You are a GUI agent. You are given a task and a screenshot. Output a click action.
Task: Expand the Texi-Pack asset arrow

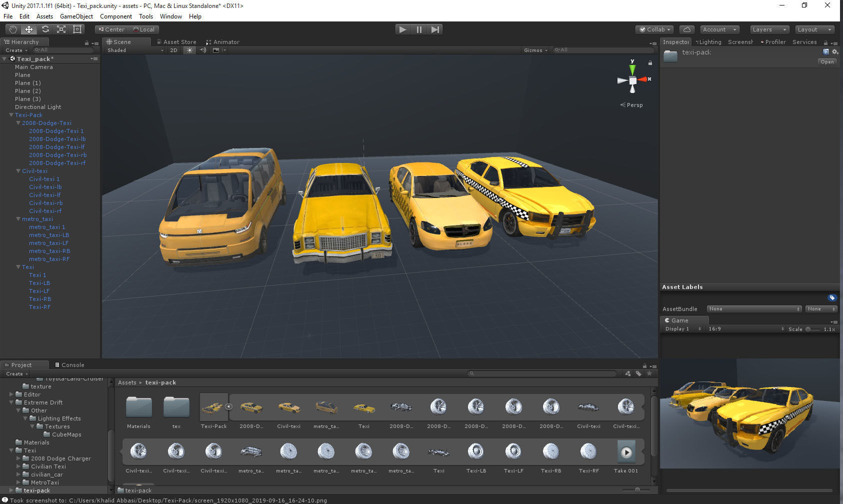click(228, 406)
